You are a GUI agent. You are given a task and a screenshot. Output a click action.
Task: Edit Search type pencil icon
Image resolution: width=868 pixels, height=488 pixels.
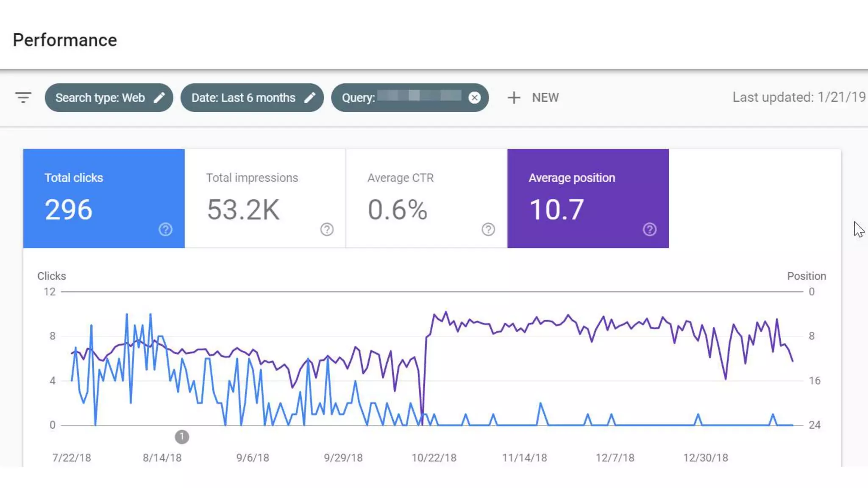tap(159, 97)
